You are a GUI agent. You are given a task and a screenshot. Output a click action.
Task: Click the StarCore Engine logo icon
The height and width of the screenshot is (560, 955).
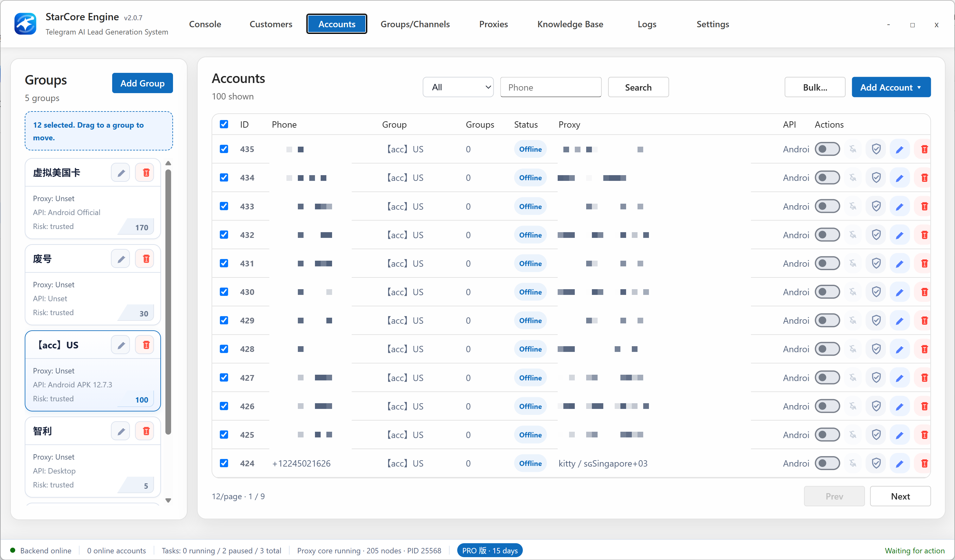tap(25, 23)
